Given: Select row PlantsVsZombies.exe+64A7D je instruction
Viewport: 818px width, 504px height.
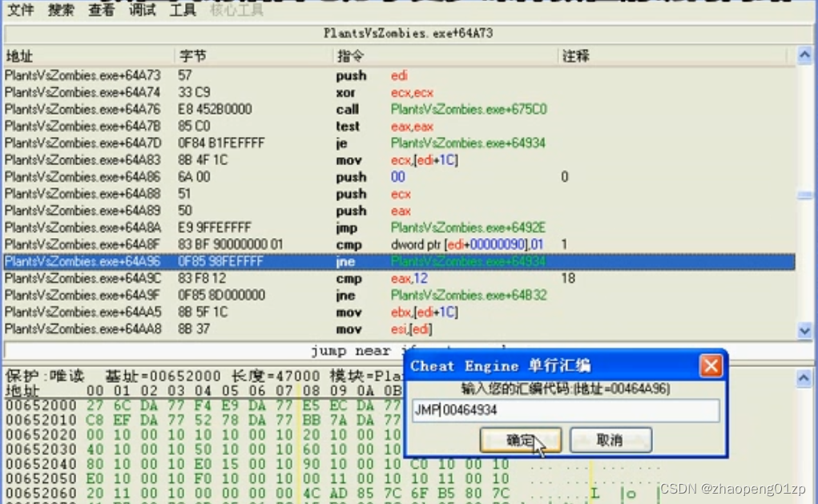Looking at the screenshot, I should pos(400,143).
